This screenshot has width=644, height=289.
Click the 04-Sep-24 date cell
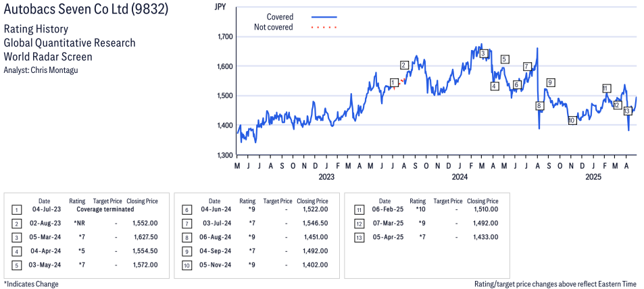coord(215,251)
